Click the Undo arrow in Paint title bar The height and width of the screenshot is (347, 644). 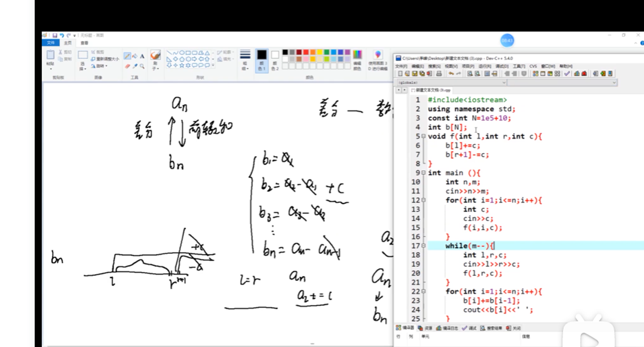coord(62,35)
